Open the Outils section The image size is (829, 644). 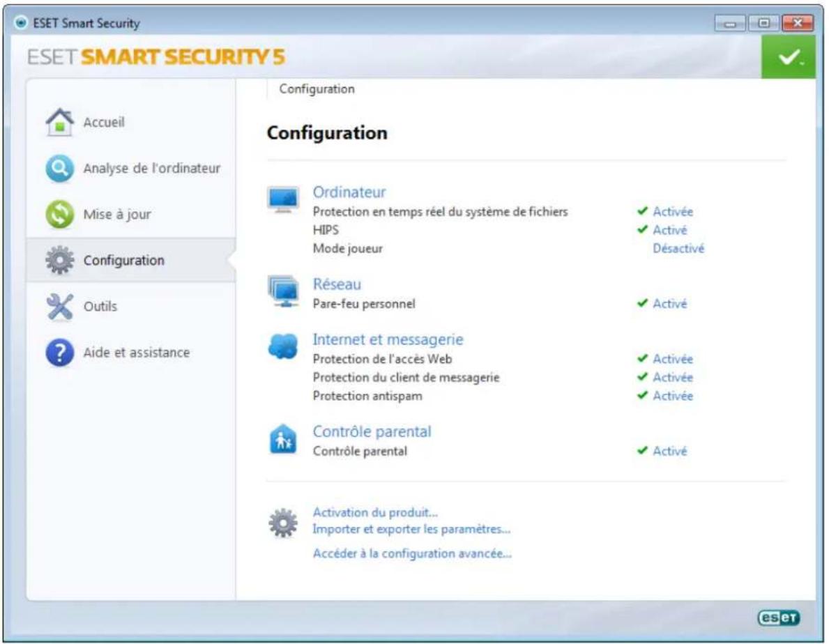100,307
